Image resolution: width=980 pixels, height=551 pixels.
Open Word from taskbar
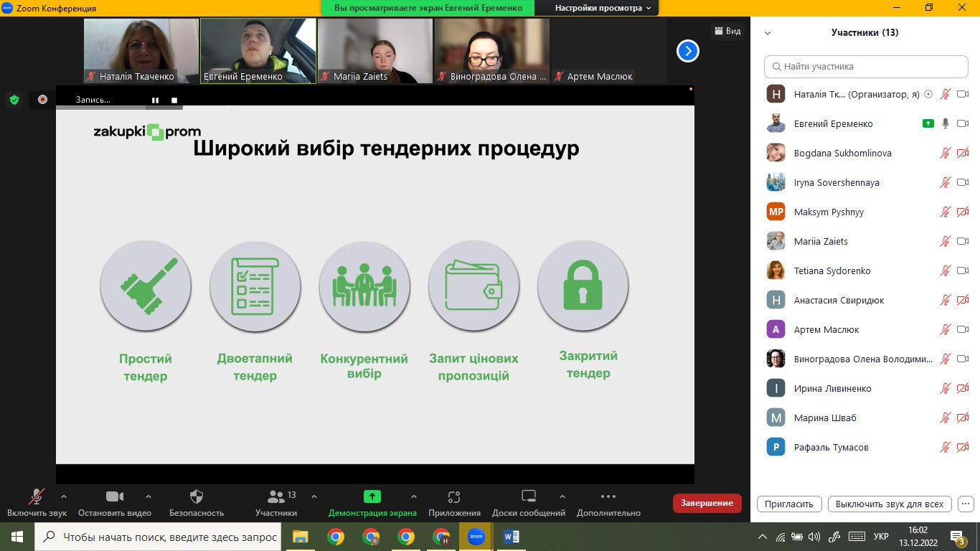[x=511, y=537]
